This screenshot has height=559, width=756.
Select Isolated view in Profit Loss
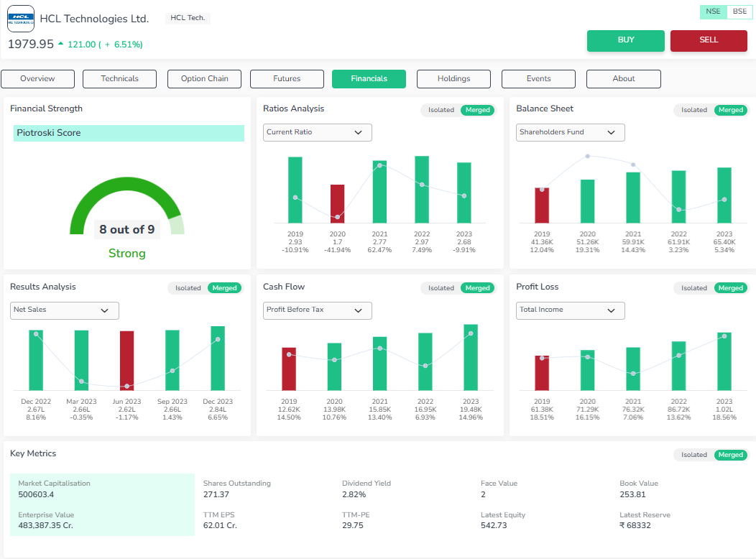click(694, 288)
